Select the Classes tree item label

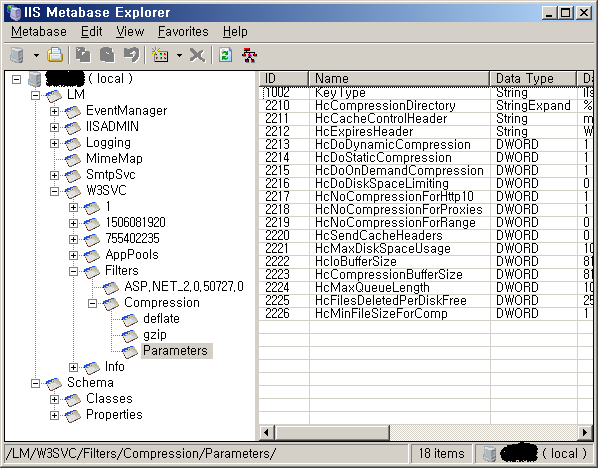pos(109,399)
